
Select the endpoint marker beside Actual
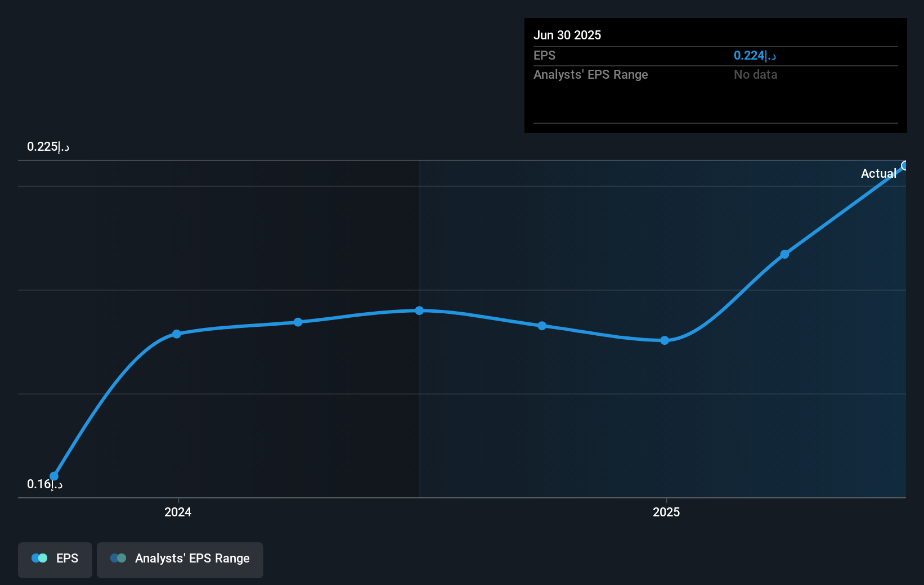click(x=905, y=165)
